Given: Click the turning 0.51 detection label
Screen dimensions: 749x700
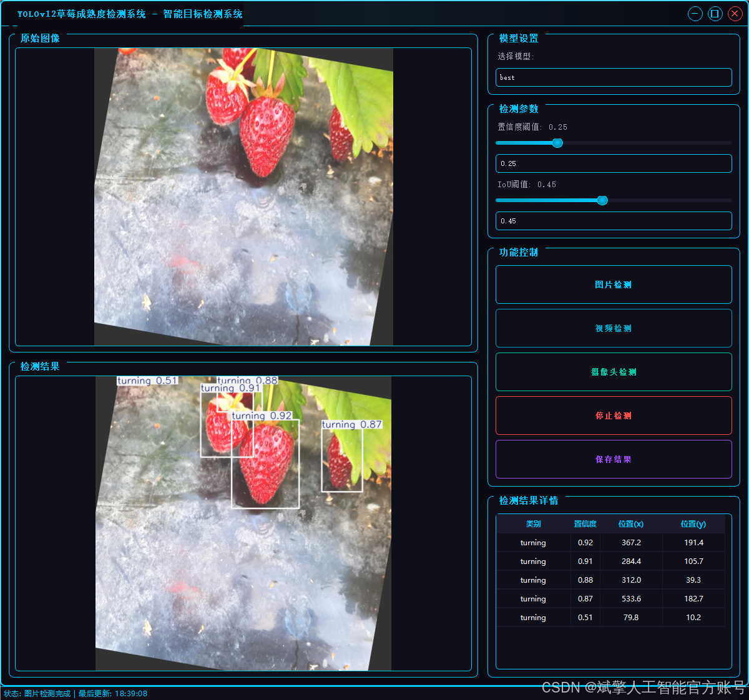Looking at the screenshot, I should tap(148, 381).
